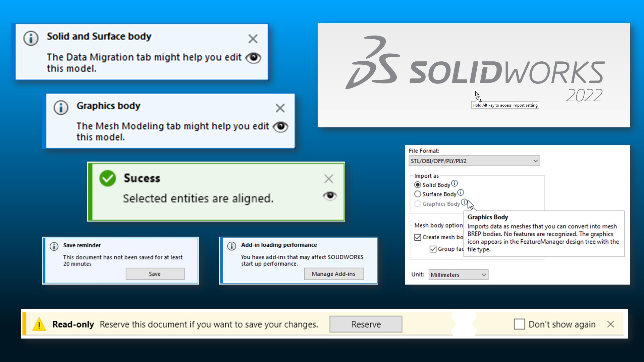Image resolution: width=644 pixels, height=362 pixels.
Task: Enable Create mesh bodies checkbox
Action: [418, 237]
